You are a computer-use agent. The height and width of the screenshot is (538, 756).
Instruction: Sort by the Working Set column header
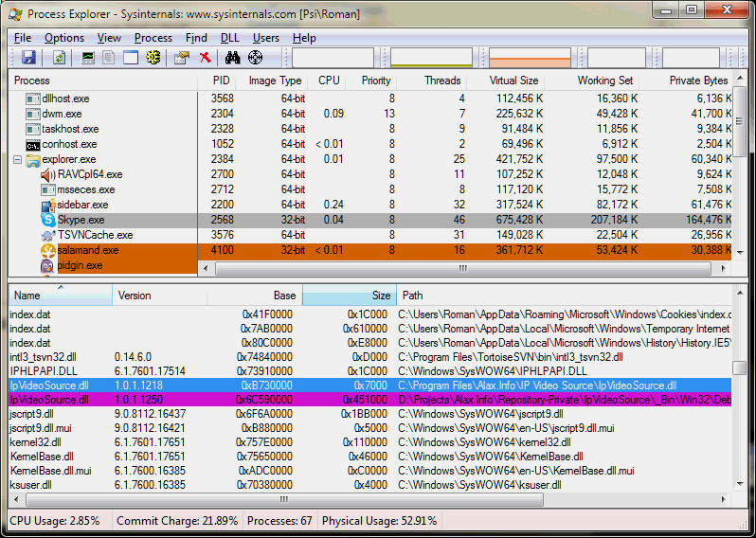pyautogui.click(x=593, y=81)
